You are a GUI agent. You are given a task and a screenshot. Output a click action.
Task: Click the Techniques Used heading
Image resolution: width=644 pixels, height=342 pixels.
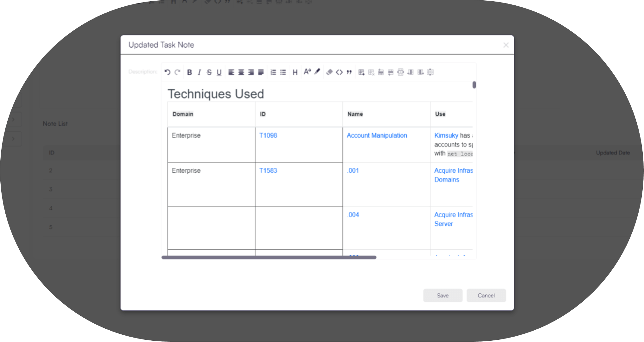216,94
